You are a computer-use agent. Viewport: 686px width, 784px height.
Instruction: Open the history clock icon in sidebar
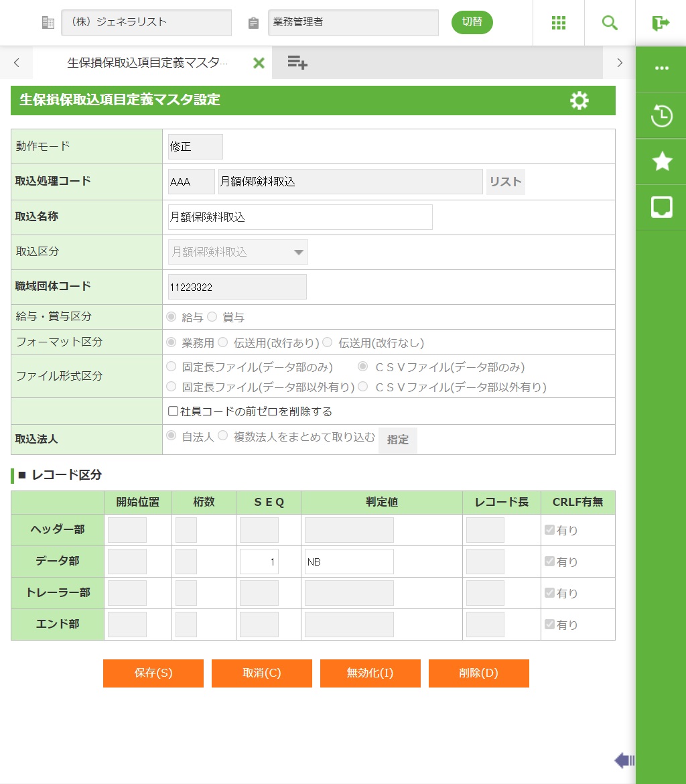click(661, 116)
